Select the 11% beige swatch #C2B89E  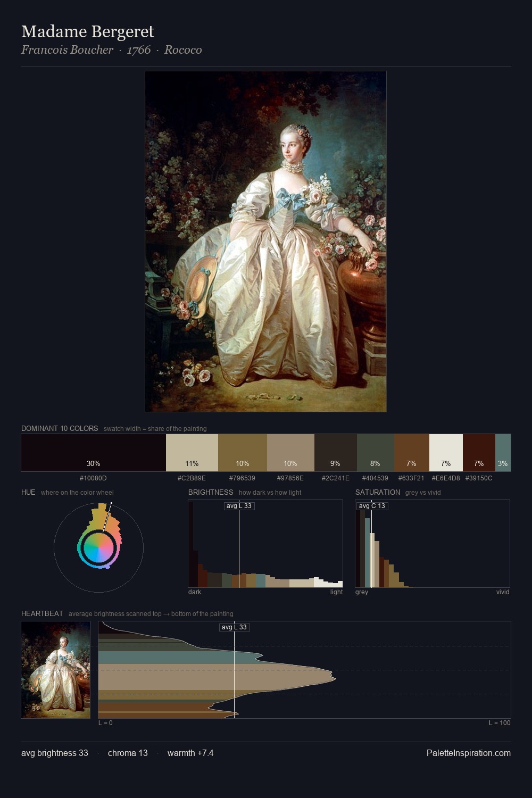(192, 453)
